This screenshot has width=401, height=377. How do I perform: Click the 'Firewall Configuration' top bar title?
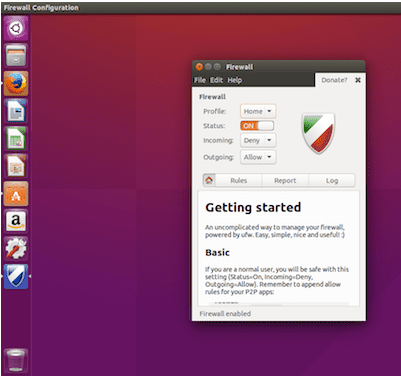(41, 7)
